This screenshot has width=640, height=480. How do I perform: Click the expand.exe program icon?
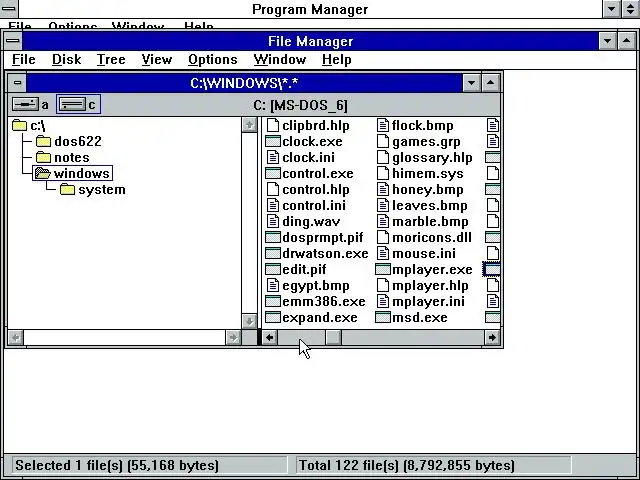coord(273,318)
